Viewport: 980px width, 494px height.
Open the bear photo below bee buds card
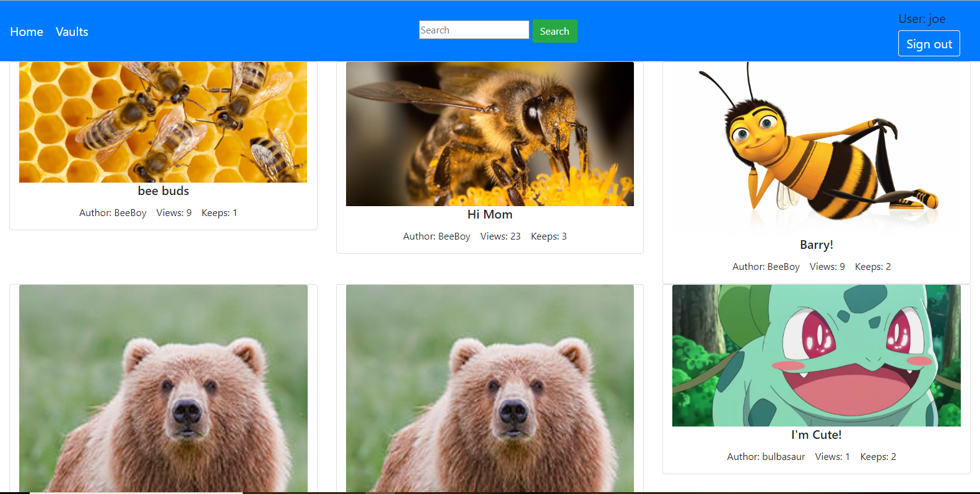(163, 389)
